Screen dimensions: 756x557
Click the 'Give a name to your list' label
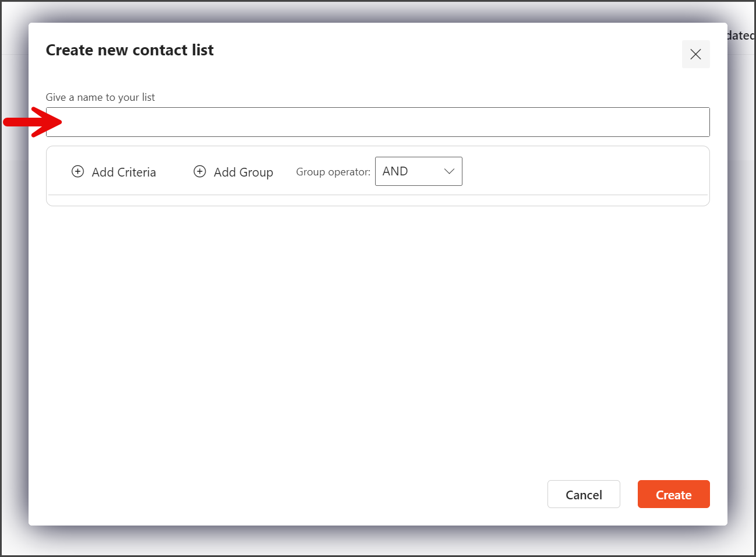pos(100,97)
